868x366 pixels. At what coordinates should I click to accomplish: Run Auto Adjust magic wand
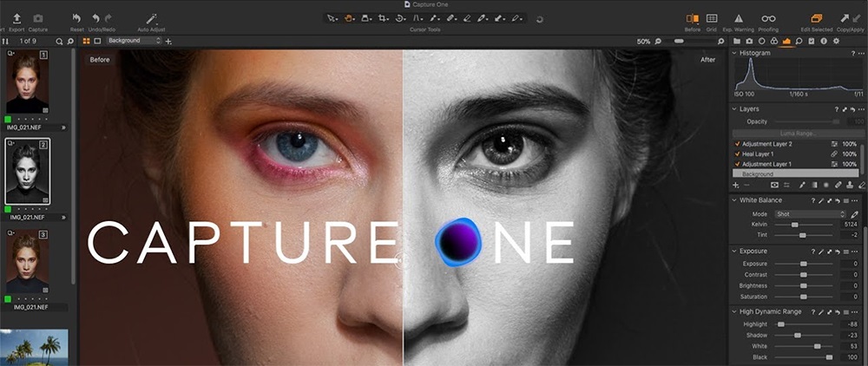(151, 19)
